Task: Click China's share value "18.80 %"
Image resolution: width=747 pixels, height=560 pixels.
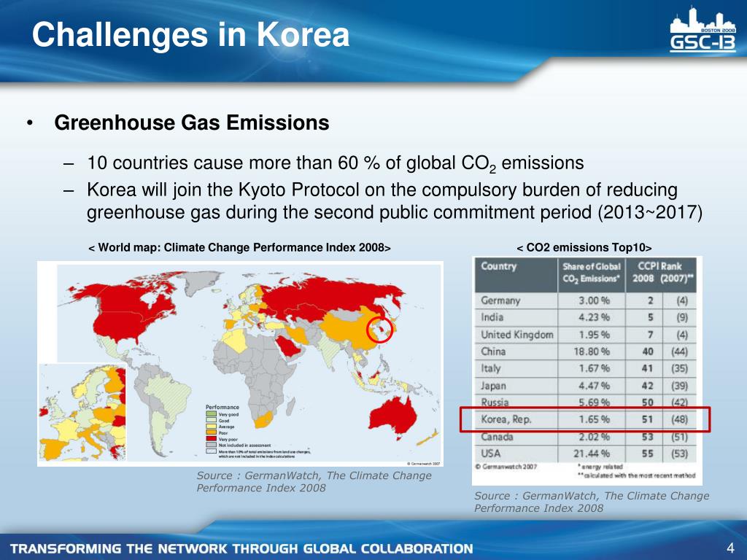Action: tap(592, 351)
